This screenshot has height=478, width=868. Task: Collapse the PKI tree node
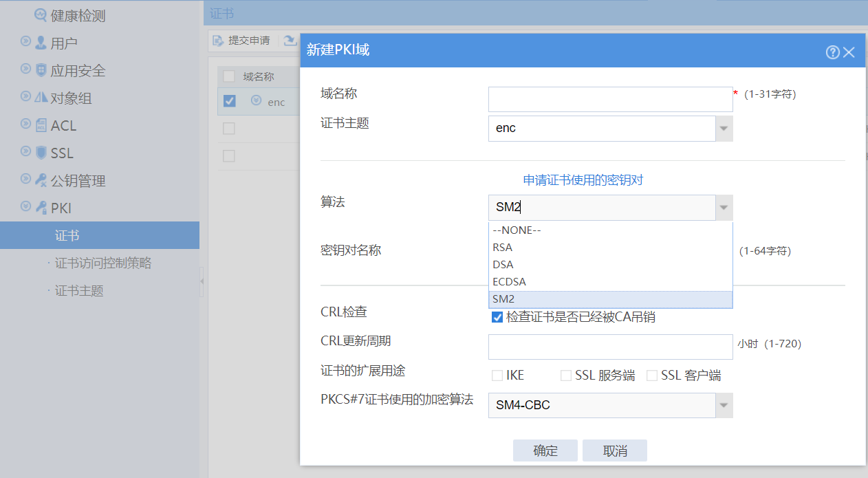coord(25,207)
